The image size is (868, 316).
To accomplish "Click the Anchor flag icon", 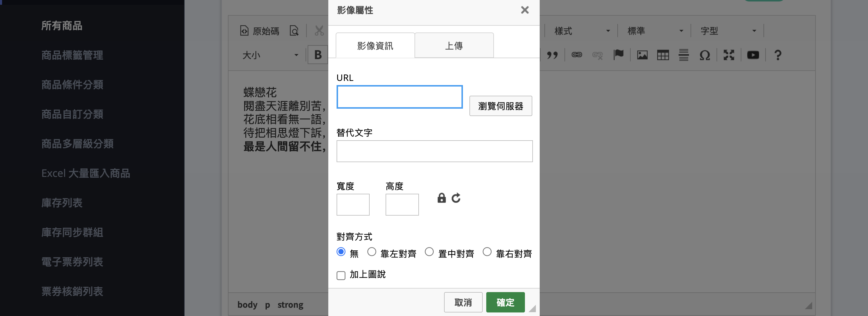I will click(618, 55).
